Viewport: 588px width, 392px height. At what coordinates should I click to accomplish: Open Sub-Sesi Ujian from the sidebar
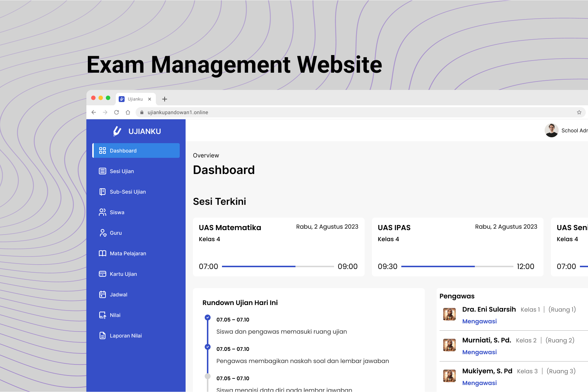click(x=102, y=192)
